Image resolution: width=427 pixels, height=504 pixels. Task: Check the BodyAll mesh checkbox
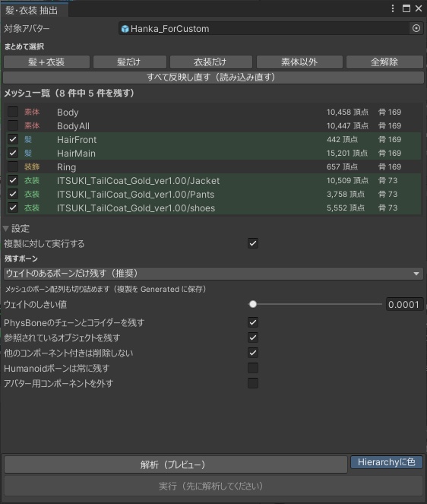(x=13, y=125)
